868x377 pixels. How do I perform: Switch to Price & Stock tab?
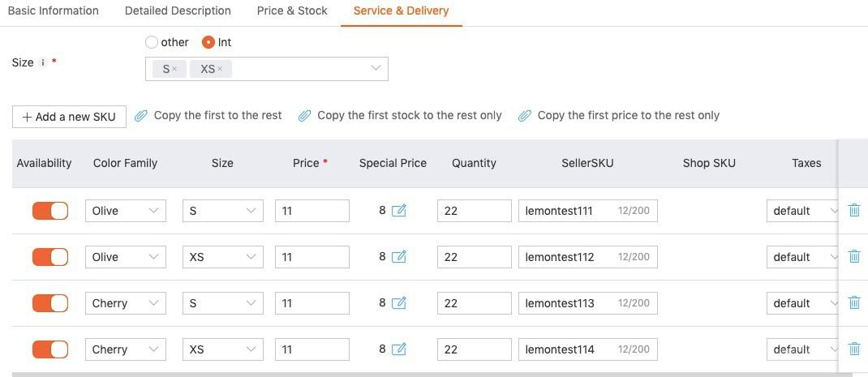click(x=292, y=11)
